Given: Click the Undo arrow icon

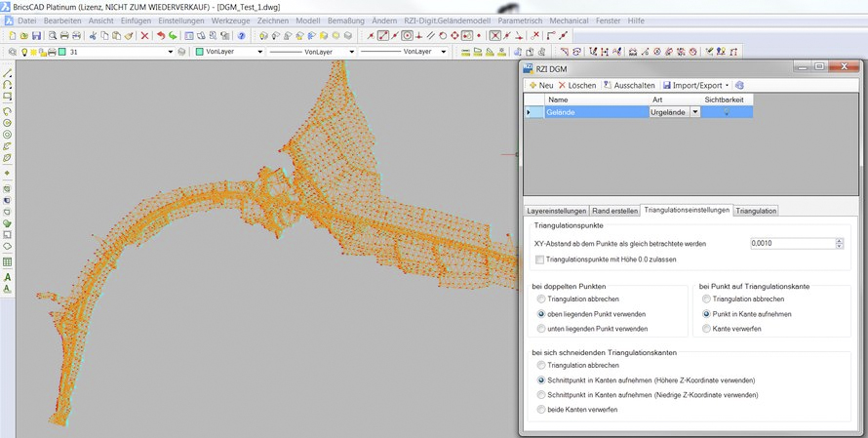Looking at the screenshot, I should tap(160, 35).
